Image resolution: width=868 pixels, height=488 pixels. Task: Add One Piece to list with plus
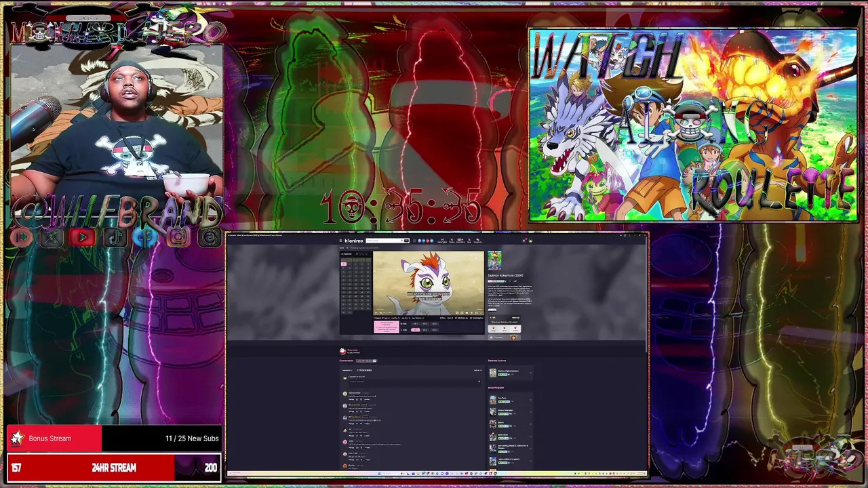[x=530, y=400]
